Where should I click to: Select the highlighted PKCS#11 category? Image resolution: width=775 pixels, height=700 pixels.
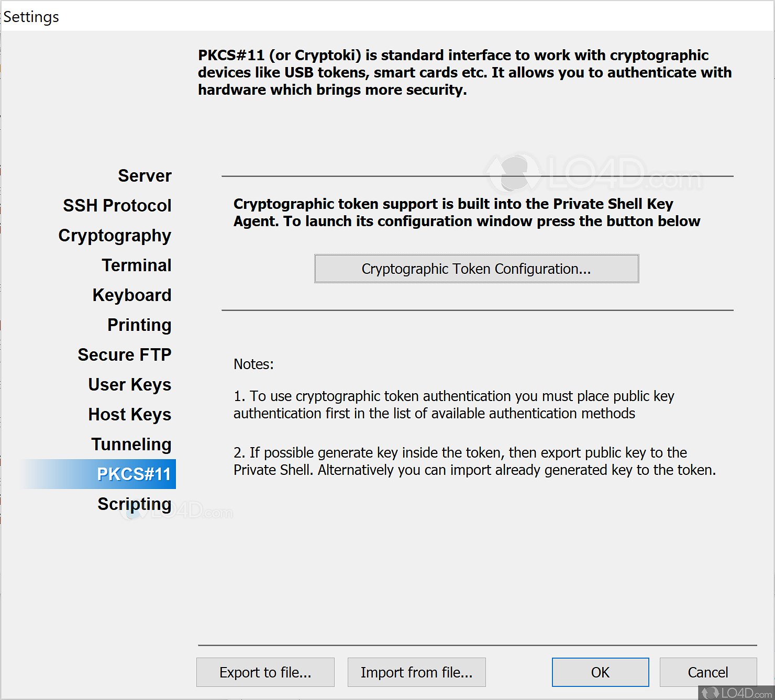click(134, 474)
